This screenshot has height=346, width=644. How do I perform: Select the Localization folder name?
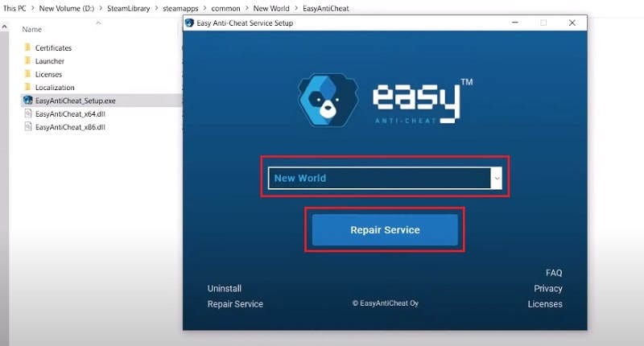pyautogui.click(x=55, y=88)
